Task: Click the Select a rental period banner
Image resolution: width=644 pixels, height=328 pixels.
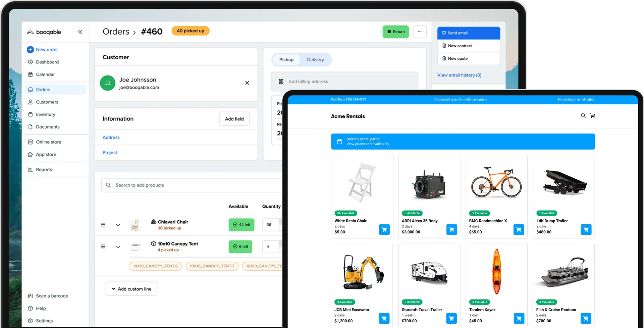Action: pyautogui.click(x=463, y=142)
